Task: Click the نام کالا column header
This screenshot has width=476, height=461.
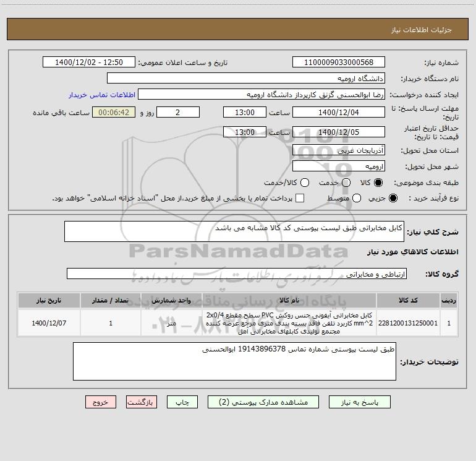Action: point(289,300)
